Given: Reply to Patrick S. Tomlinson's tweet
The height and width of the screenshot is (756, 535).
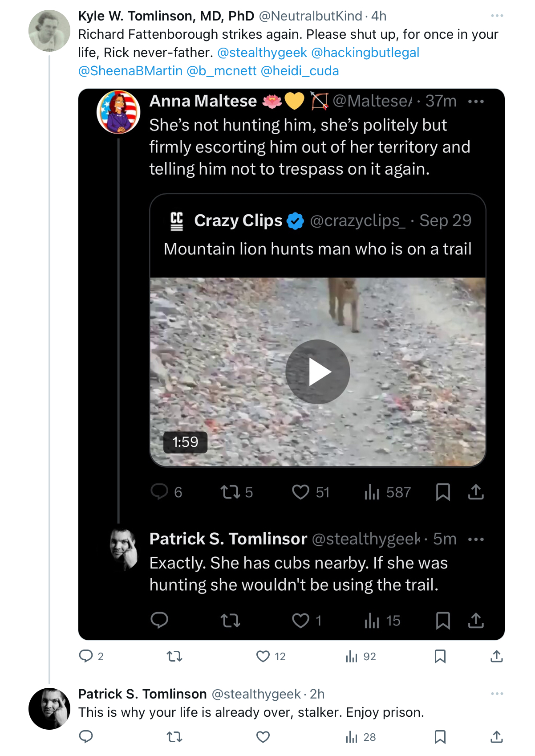Looking at the screenshot, I should 86,737.
